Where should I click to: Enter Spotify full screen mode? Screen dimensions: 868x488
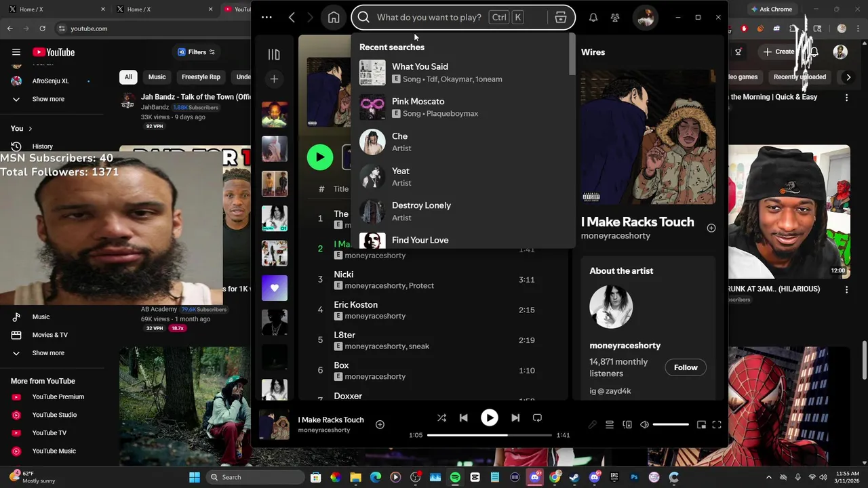(717, 425)
